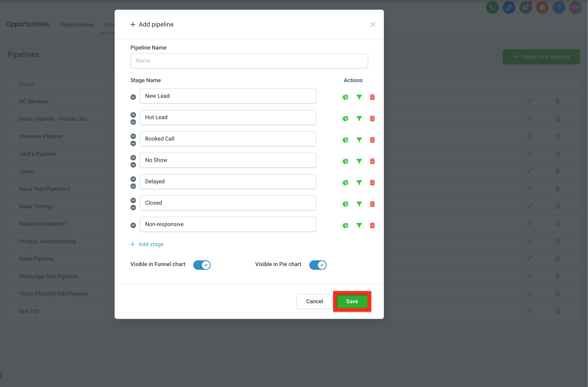
Task: Delete the Booked Call stage
Action: pyautogui.click(x=372, y=140)
